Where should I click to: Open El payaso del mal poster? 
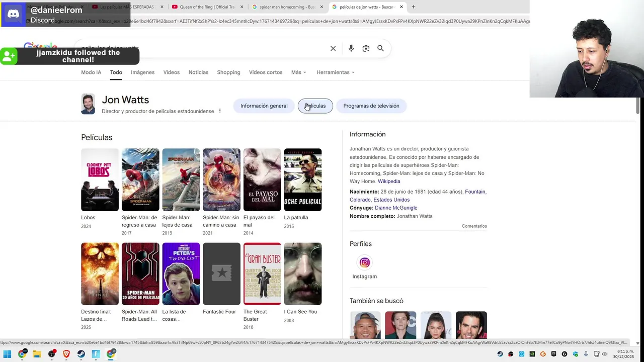click(x=262, y=179)
